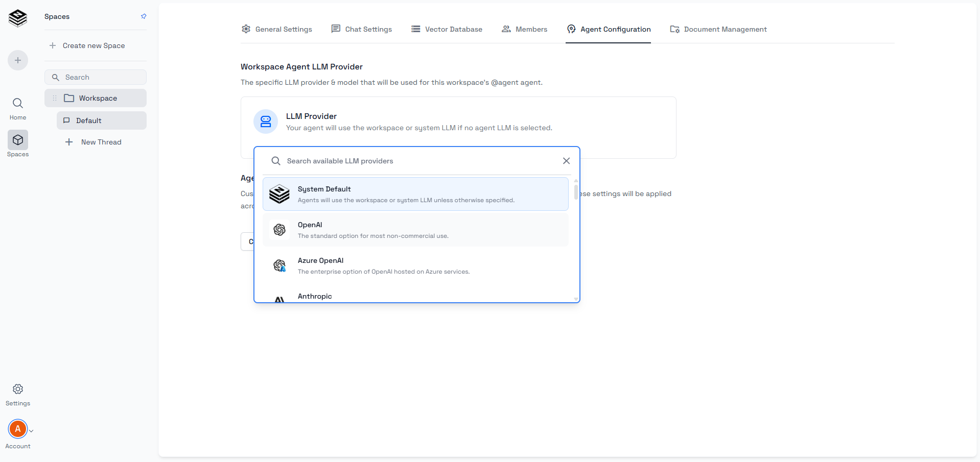Open Document Management tab

click(718, 29)
